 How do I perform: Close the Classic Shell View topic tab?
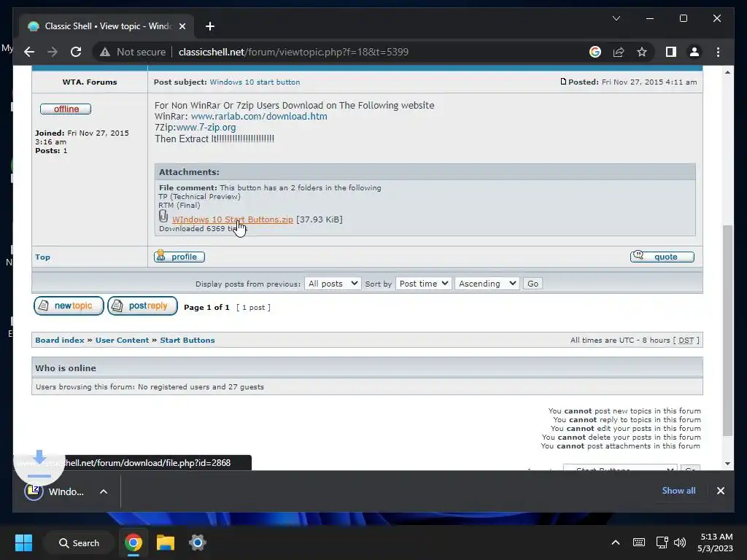coord(182,26)
